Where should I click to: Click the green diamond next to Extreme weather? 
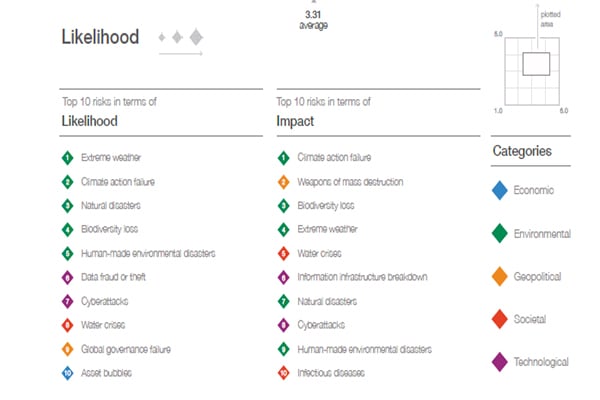[x=67, y=157]
